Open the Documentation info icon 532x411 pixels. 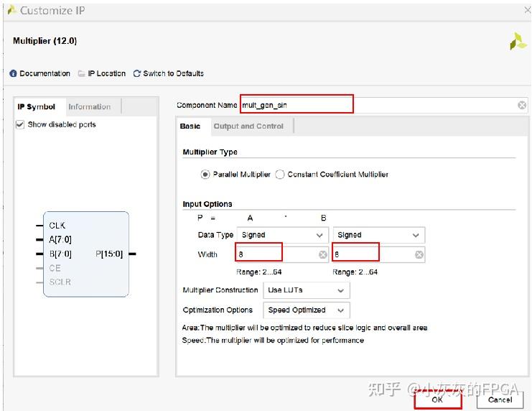point(13,74)
